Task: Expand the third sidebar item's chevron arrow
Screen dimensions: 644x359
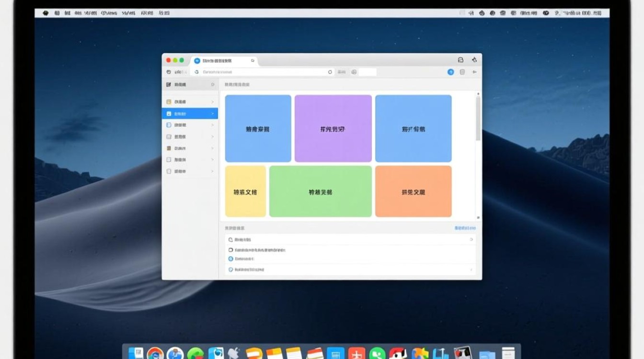Action: coord(212,125)
